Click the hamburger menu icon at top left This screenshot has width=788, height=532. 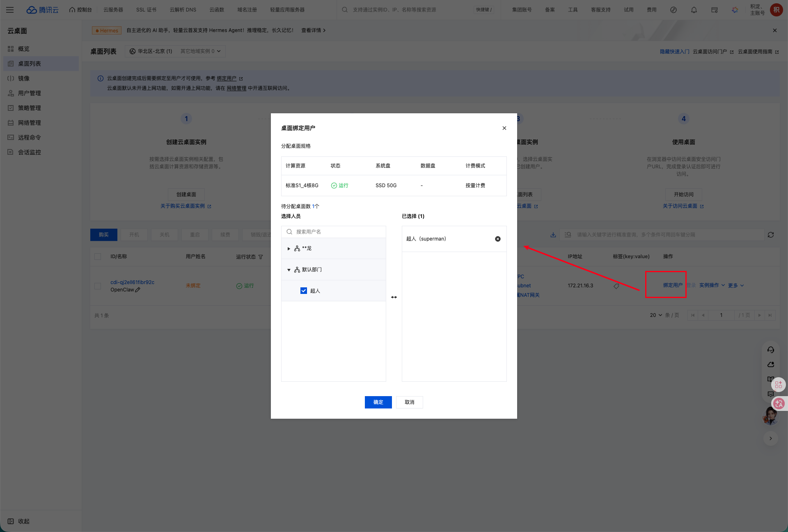click(10, 10)
